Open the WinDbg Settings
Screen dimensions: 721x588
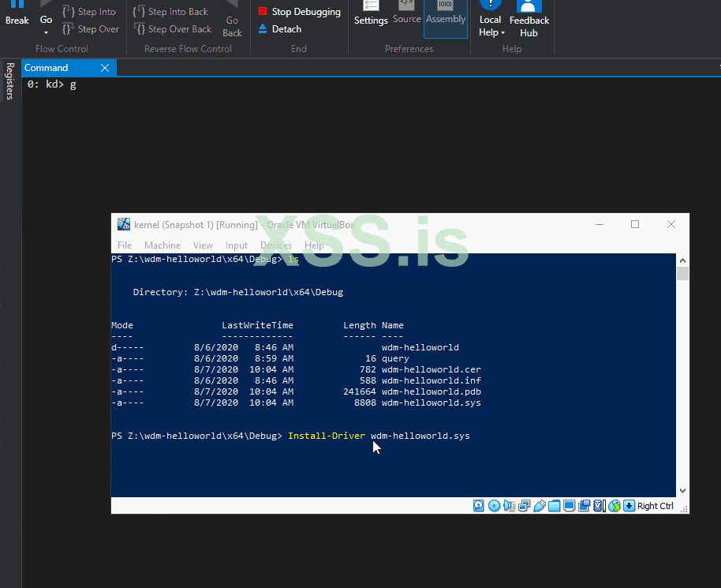[370, 16]
